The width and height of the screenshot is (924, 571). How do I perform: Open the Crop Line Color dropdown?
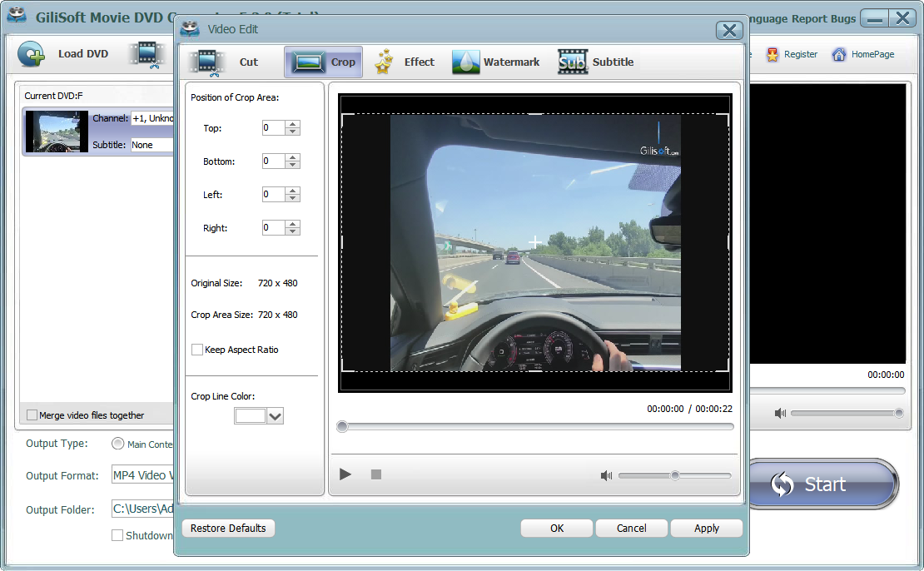(276, 416)
